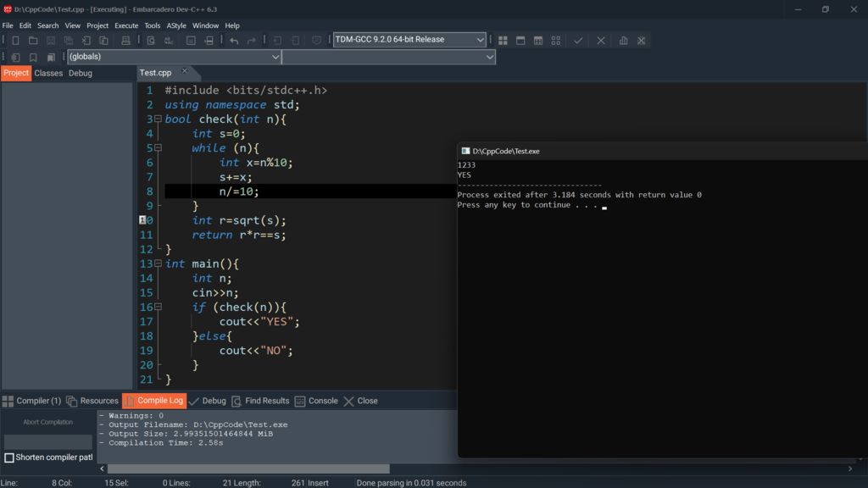The height and width of the screenshot is (488, 868).
Task: Unindent selection toolbar icon
Action: (x=295, y=41)
